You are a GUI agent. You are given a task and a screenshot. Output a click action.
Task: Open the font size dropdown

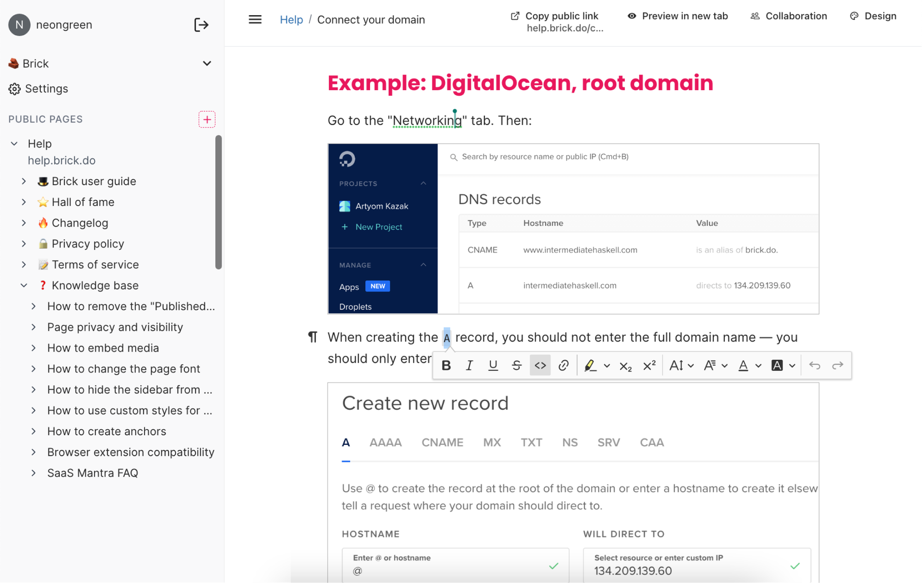pos(681,365)
